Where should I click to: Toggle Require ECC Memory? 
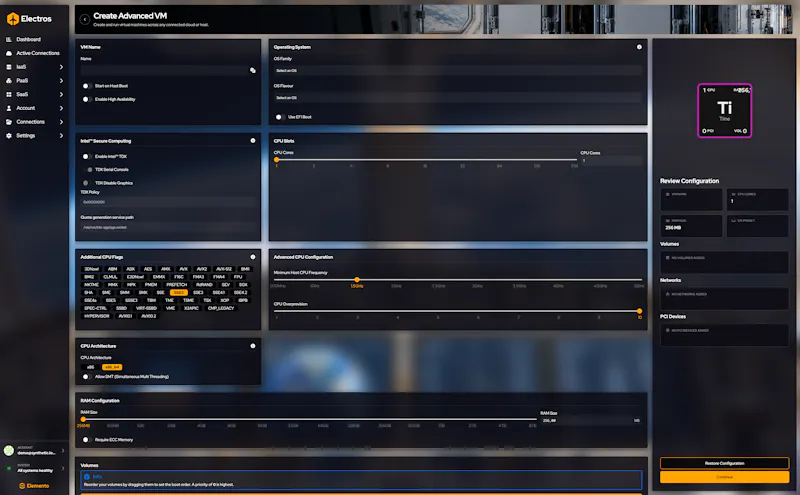coord(86,439)
